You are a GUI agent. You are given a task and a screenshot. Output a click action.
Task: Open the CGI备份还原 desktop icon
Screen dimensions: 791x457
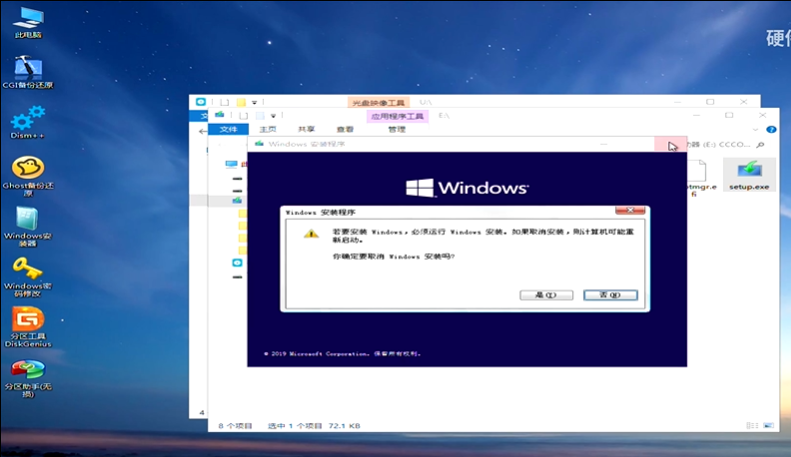[28, 72]
